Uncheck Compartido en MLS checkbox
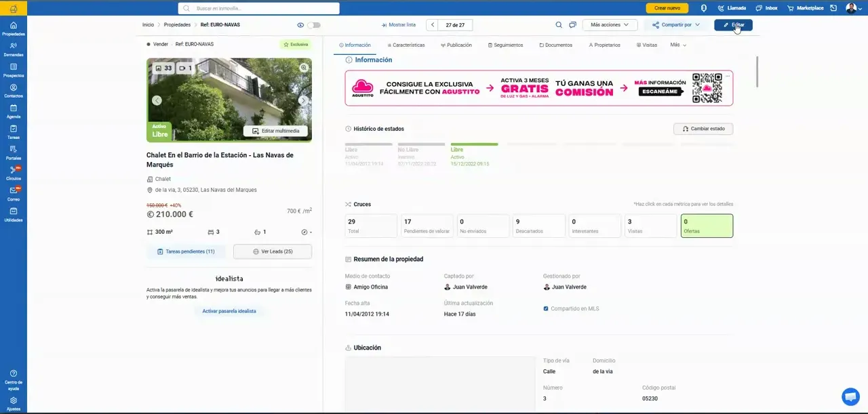Screen dimensions: 868x414 546,308
